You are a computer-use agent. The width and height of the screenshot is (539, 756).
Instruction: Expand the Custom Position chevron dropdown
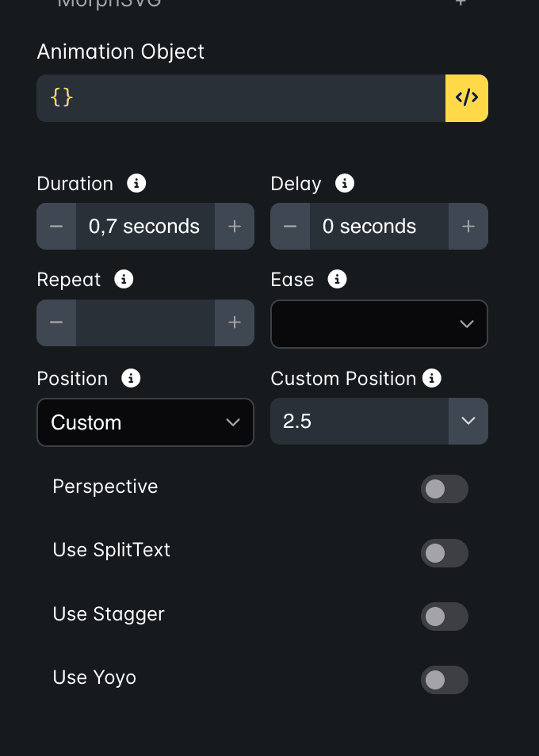point(468,421)
